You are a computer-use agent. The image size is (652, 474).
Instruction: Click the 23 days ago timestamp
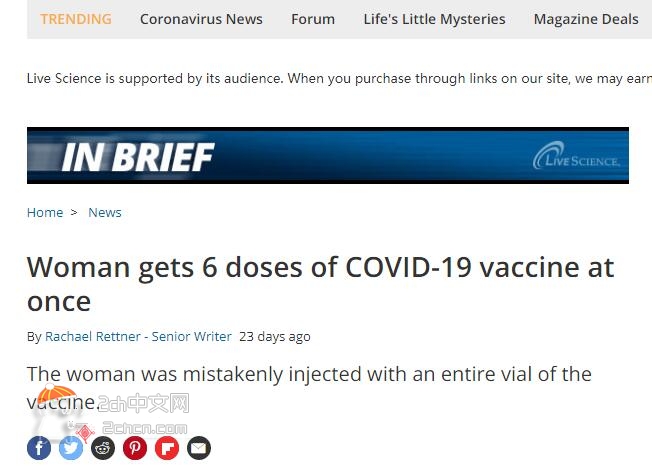click(x=275, y=336)
